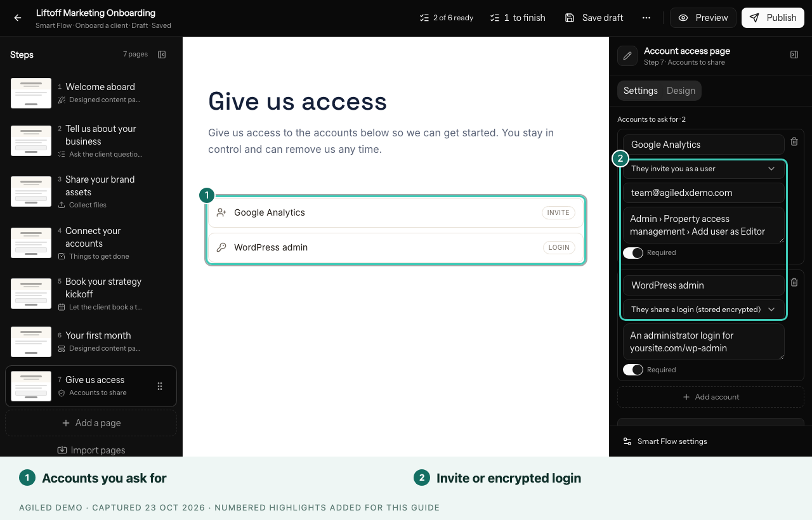Select the Book your strategy kickoff step
Viewport: 812px width, 520px height.
[91, 294]
